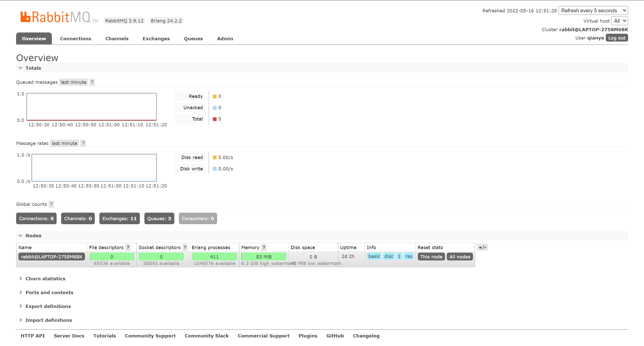The image size is (644, 346).
Task: Click the rss info tag
Action: coord(409,256)
